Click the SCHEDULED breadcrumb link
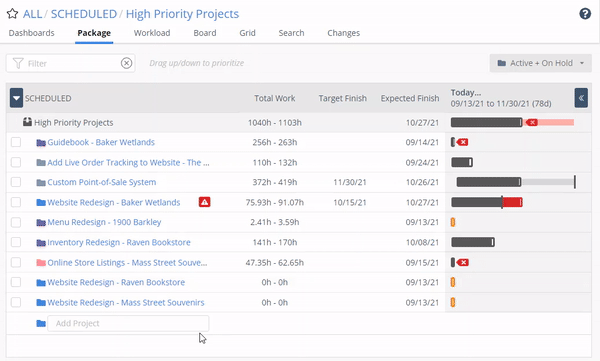 coord(84,14)
